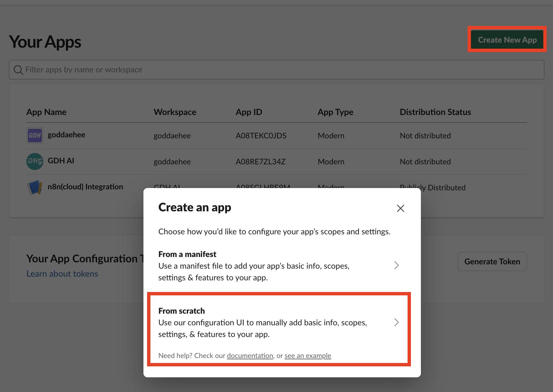Click the Distribution Status column header
The height and width of the screenshot is (392, 553).
[x=435, y=112]
